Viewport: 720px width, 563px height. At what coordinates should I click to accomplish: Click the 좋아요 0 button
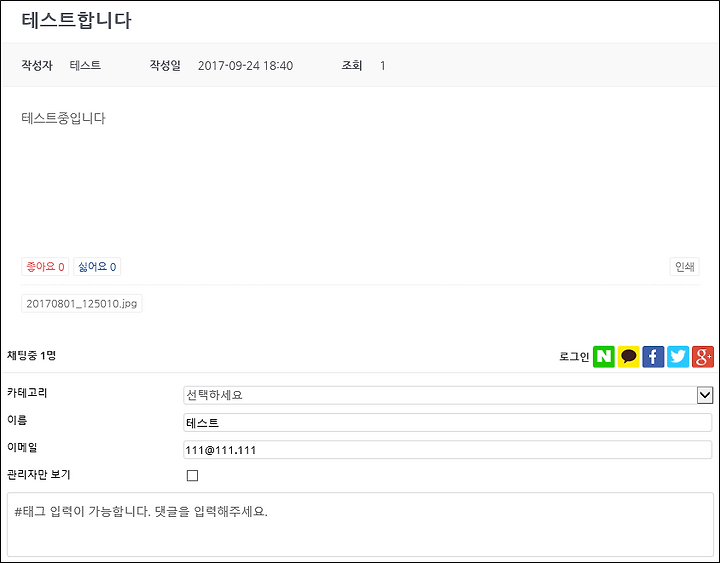45,266
